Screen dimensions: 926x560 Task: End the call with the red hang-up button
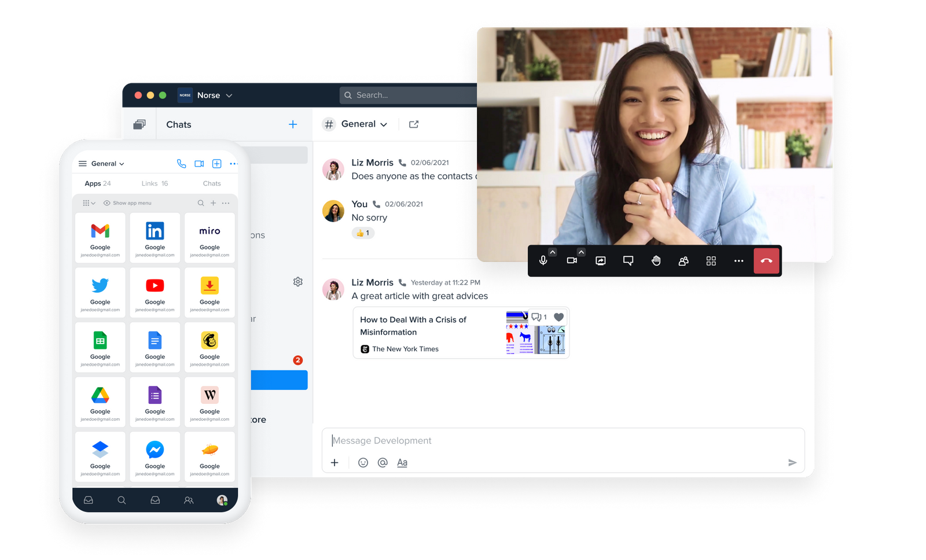click(766, 260)
